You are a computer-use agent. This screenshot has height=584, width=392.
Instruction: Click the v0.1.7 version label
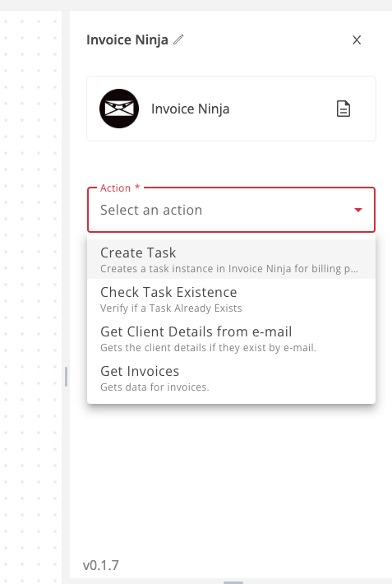point(101,565)
